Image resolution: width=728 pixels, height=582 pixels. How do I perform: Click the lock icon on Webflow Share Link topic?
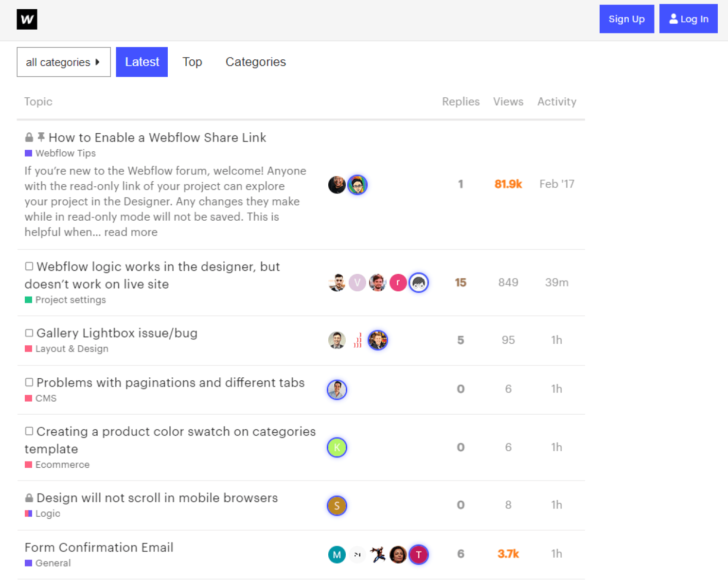click(29, 138)
